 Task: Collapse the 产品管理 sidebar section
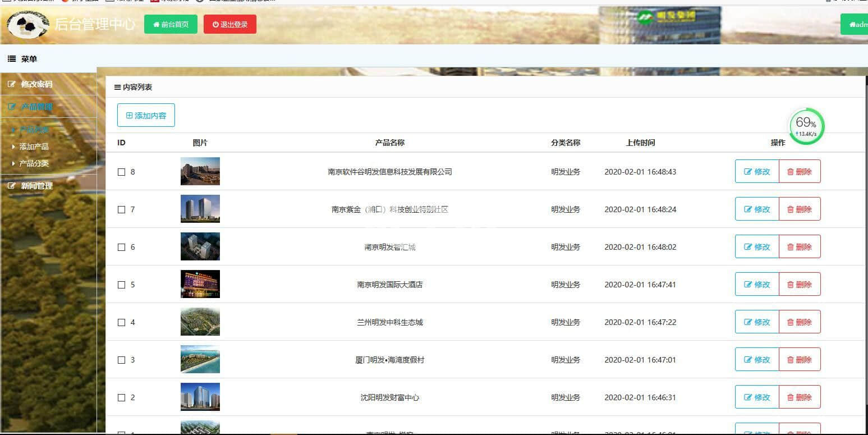tap(36, 107)
